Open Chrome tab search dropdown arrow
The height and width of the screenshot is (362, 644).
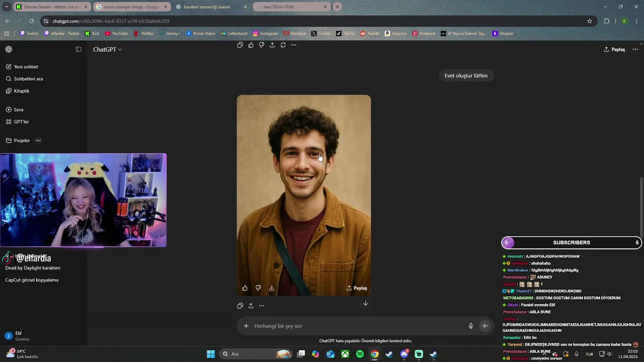pos(7,7)
